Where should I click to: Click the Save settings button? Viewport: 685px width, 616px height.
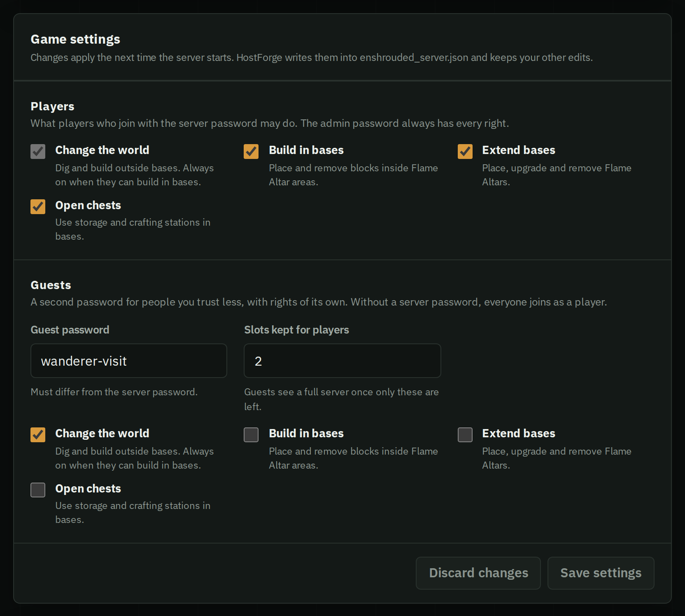pyautogui.click(x=601, y=573)
